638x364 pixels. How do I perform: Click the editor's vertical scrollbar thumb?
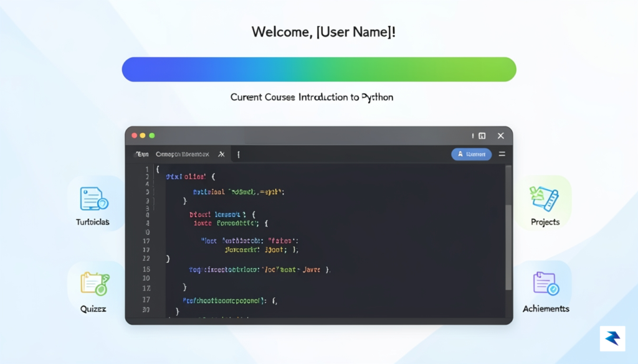coord(508,248)
